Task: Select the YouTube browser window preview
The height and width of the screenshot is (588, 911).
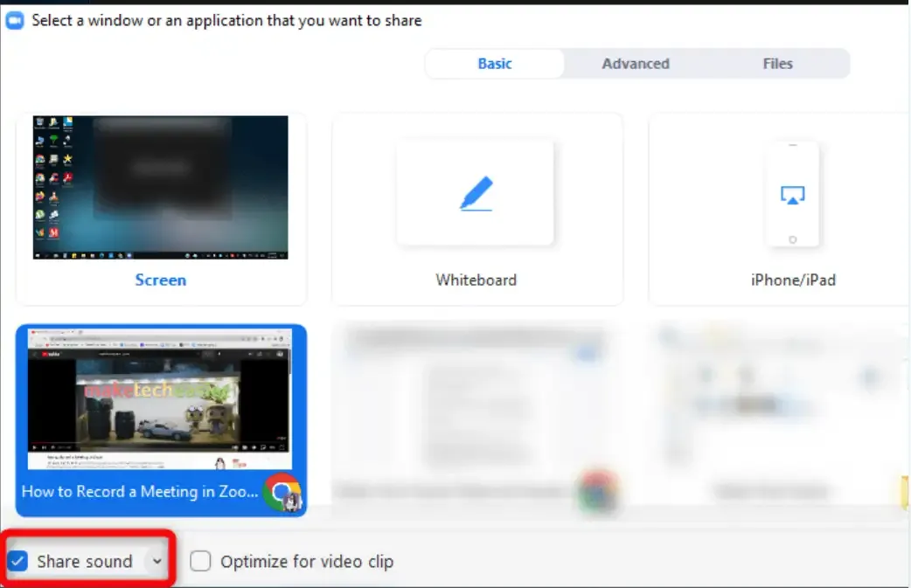Action: (x=161, y=398)
